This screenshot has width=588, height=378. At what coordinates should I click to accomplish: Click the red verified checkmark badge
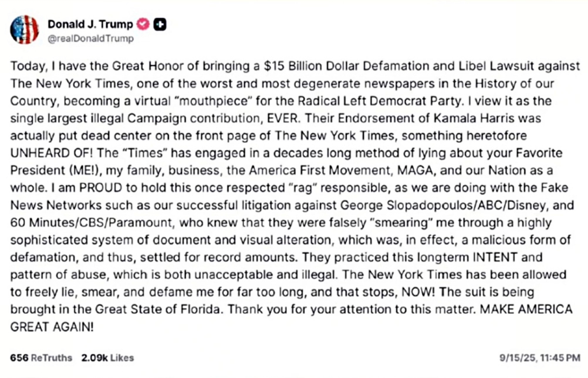[143, 24]
